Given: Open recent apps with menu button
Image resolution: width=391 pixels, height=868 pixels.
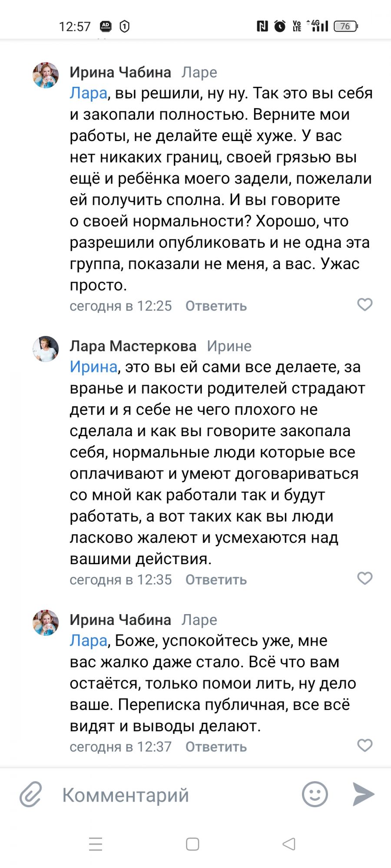Looking at the screenshot, I should 96,844.
